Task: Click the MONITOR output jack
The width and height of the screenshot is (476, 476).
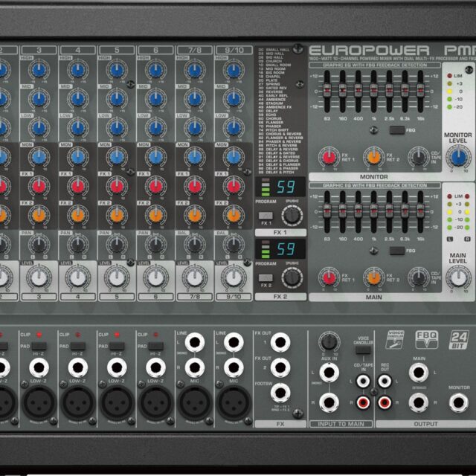Action: tap(458, 402)
